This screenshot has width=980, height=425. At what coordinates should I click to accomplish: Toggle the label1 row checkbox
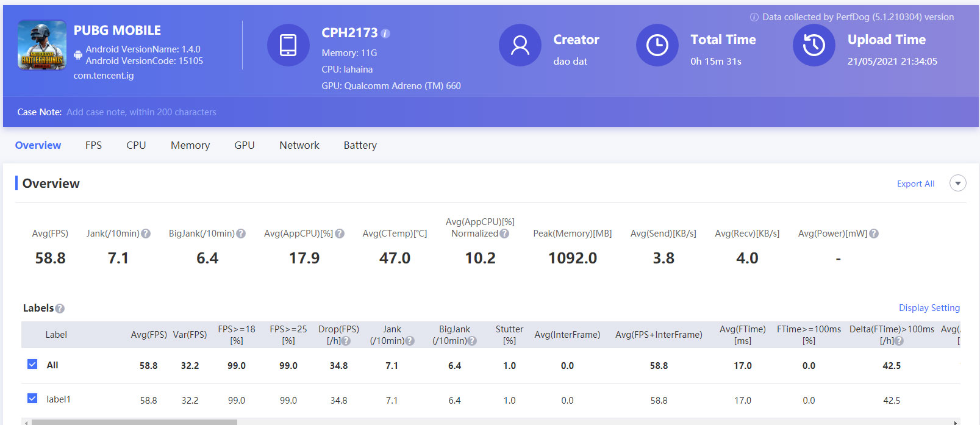tap(32, 398)
